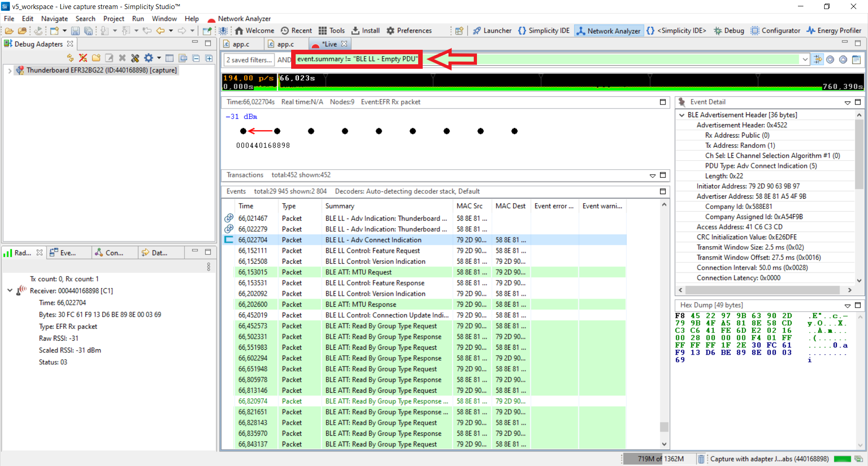The image size is (868, 466).
Task: Open the Transactions pane view menu triangle
Action: (x=652, y=176)
